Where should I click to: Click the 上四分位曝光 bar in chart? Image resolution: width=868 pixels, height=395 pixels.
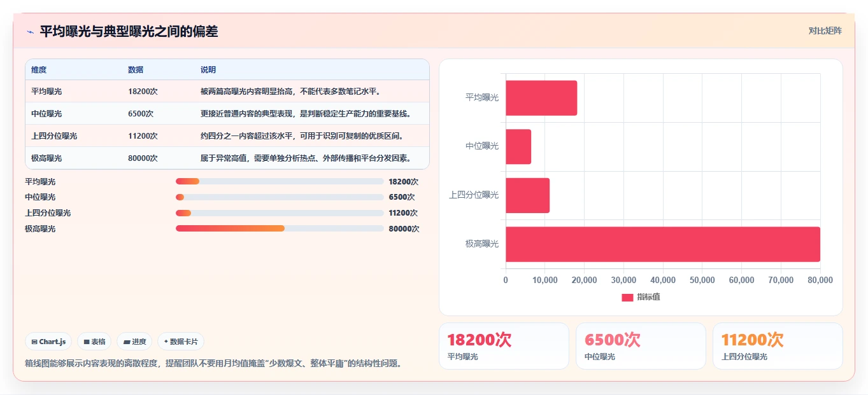(527, 195)
